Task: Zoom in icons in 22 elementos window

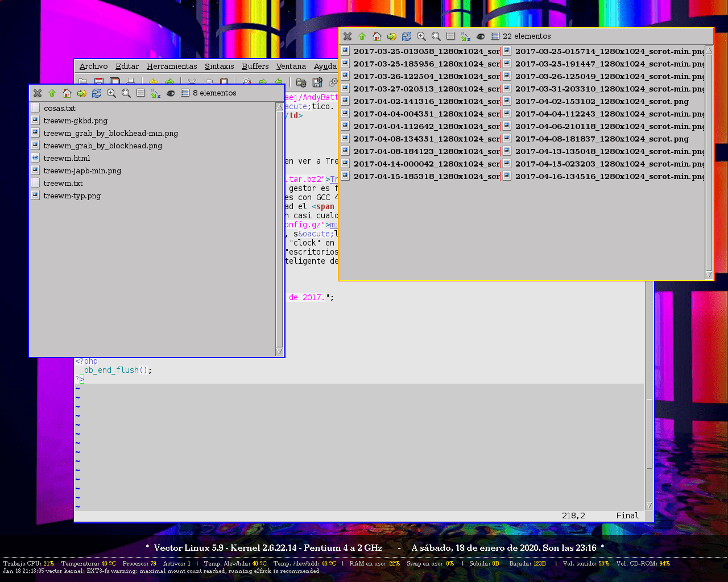Action: click(x=421, y=36)
